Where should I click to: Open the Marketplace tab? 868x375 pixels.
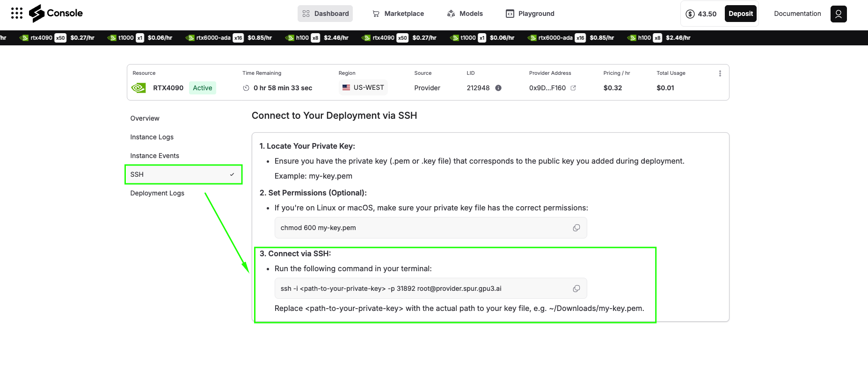398,14
